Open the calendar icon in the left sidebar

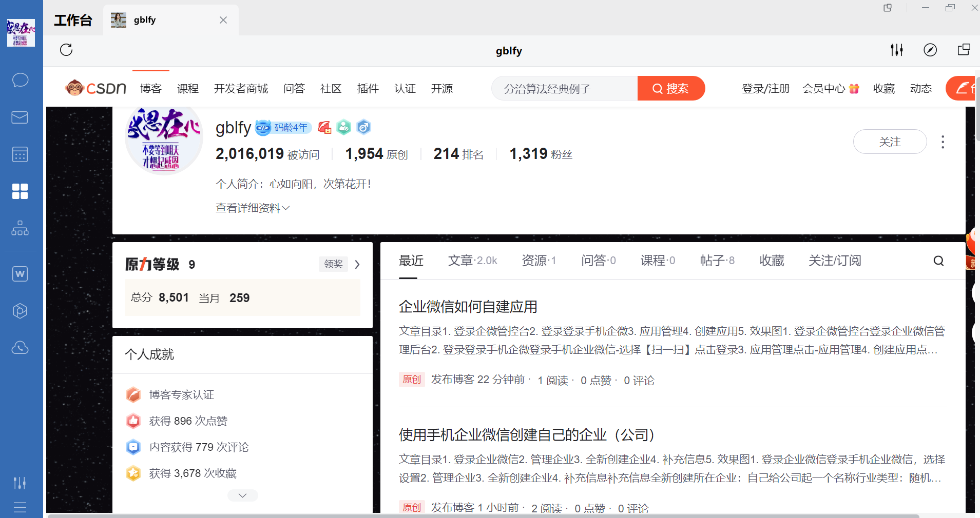point(20,154)
